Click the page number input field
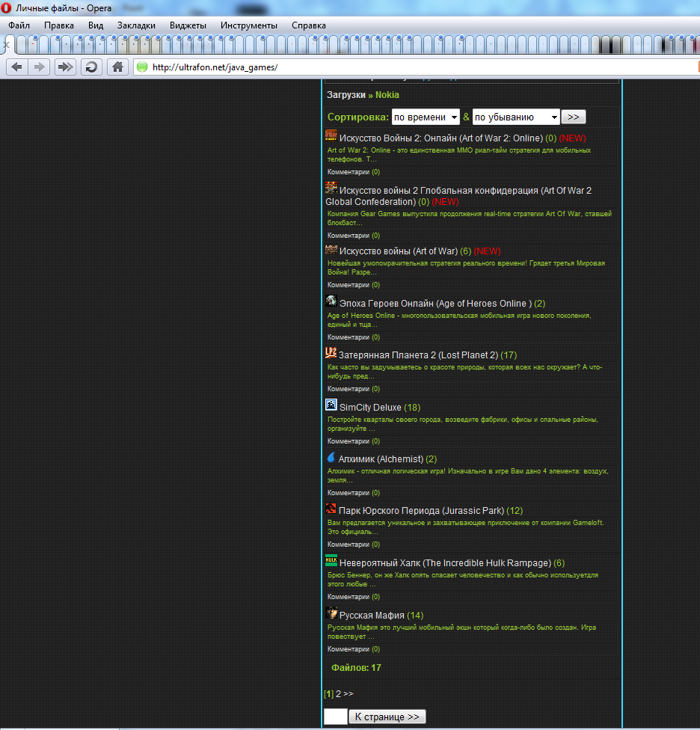The width and height of the screenshot is (700, 730). [x=335, y=717]
